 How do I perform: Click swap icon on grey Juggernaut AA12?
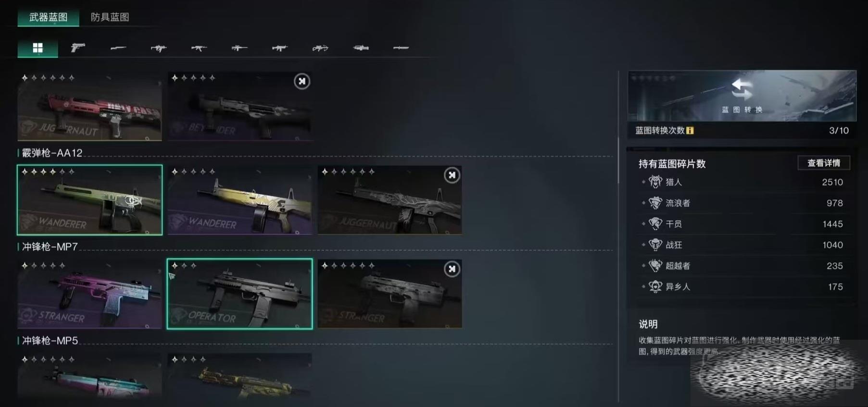[x=452, y=175]
